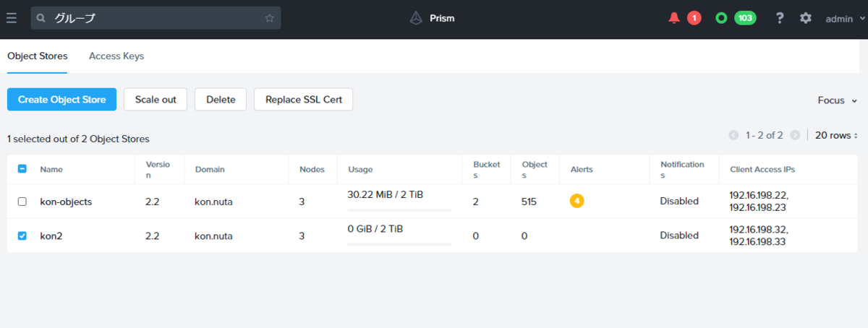Switch to the Access Keys tab

[x=116, y=56]
